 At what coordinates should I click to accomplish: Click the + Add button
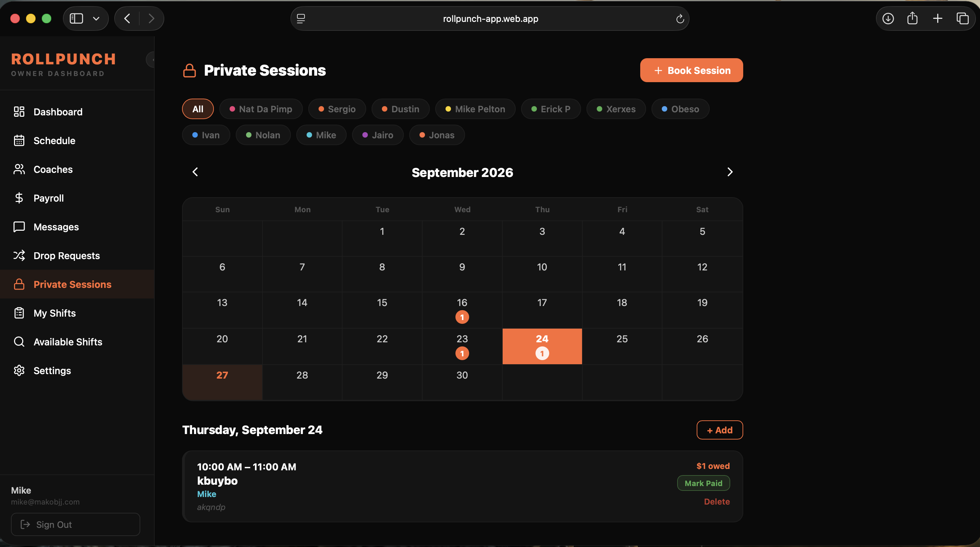point(719,430)
